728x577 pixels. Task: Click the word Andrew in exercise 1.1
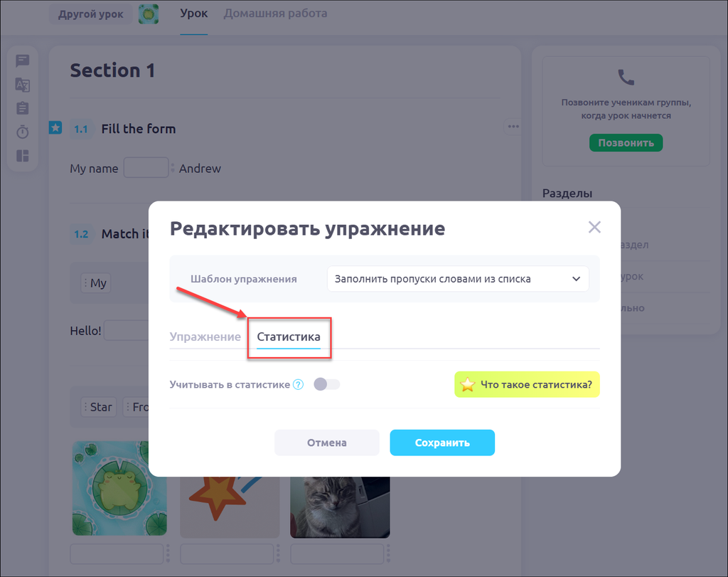pyautogui.click(x=200, y=168)
